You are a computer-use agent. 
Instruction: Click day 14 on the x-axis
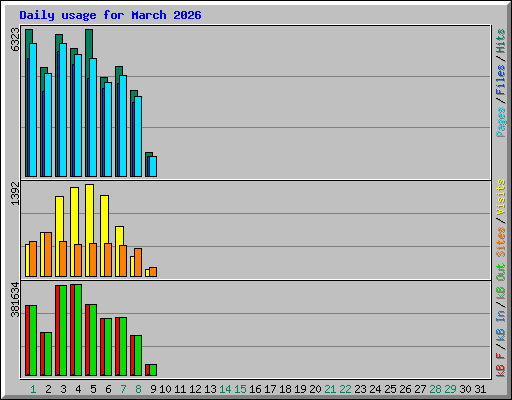pos(225,389)
